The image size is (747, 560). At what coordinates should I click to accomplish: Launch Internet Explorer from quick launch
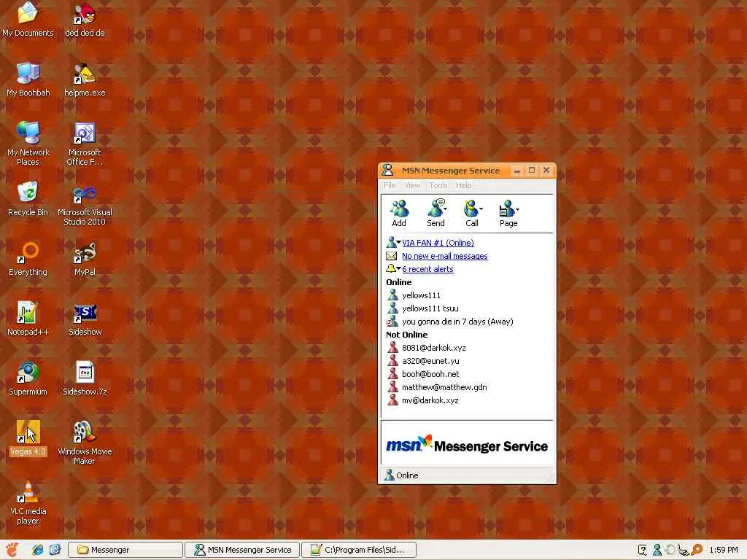pos(38,550)
